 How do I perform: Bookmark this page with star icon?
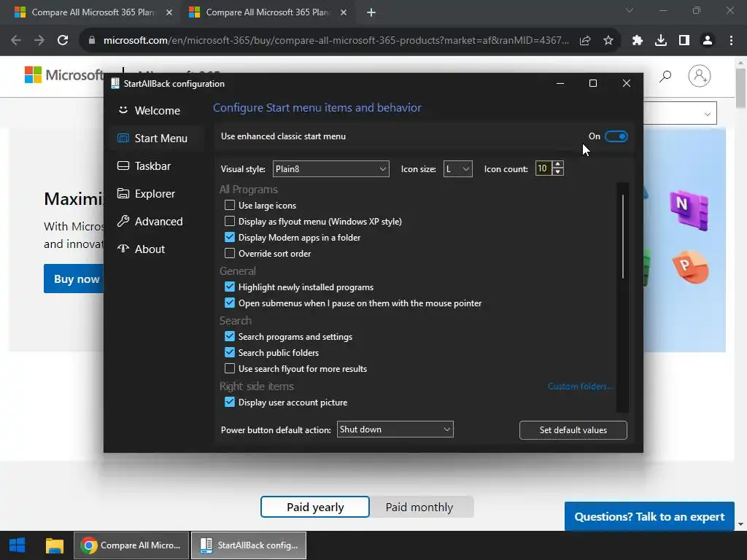tap(608, 41)
